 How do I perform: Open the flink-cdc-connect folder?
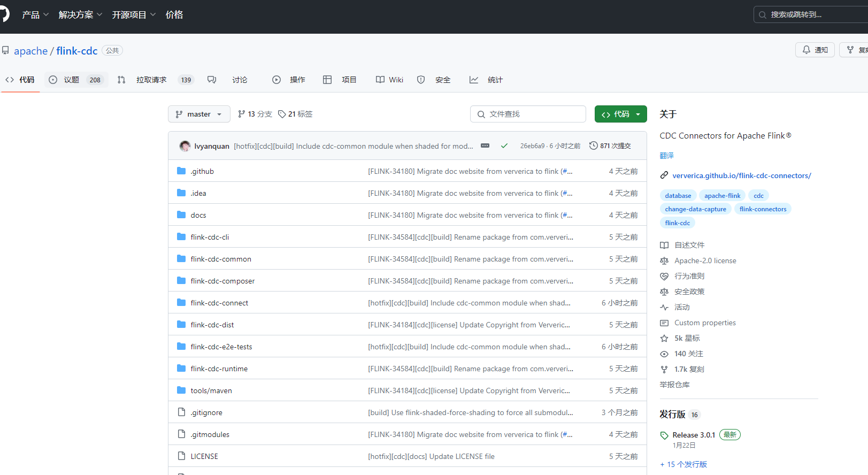click(219, 303)
